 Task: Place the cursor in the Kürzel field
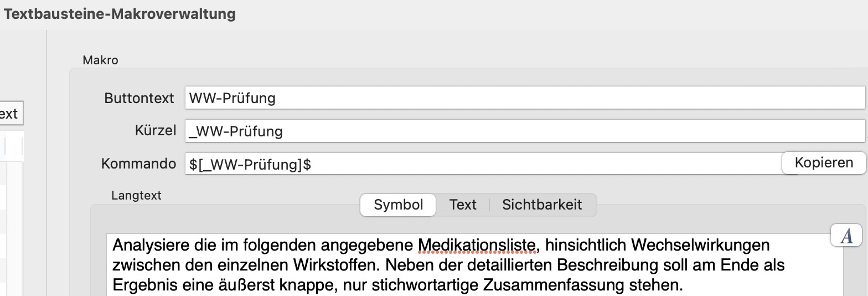click(x=525, y=131)
